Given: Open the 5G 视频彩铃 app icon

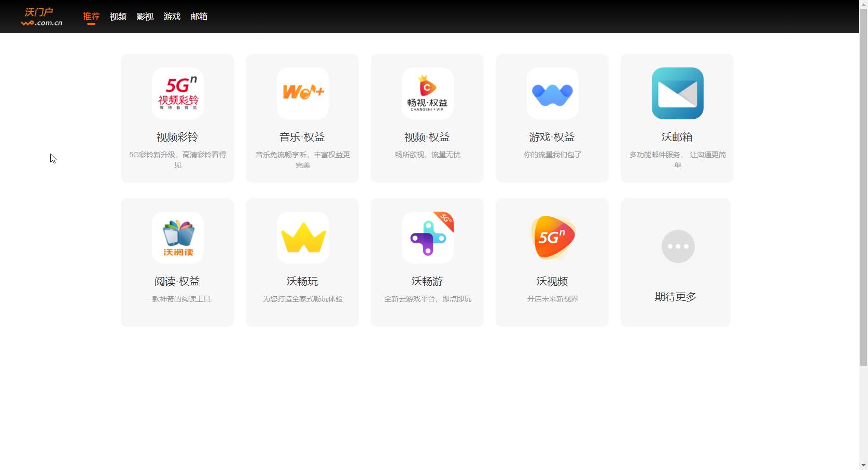Looking at the screenshot, I should (x=177, y=93).
